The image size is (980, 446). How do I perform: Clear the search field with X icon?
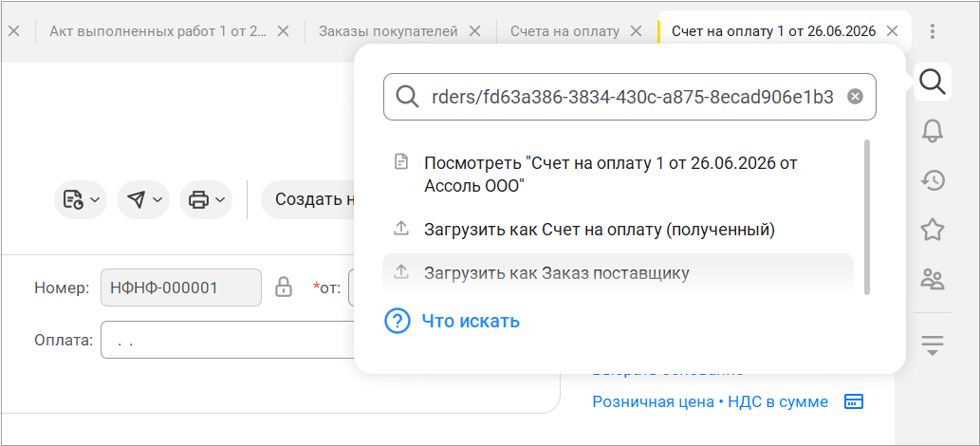[855, 97]
